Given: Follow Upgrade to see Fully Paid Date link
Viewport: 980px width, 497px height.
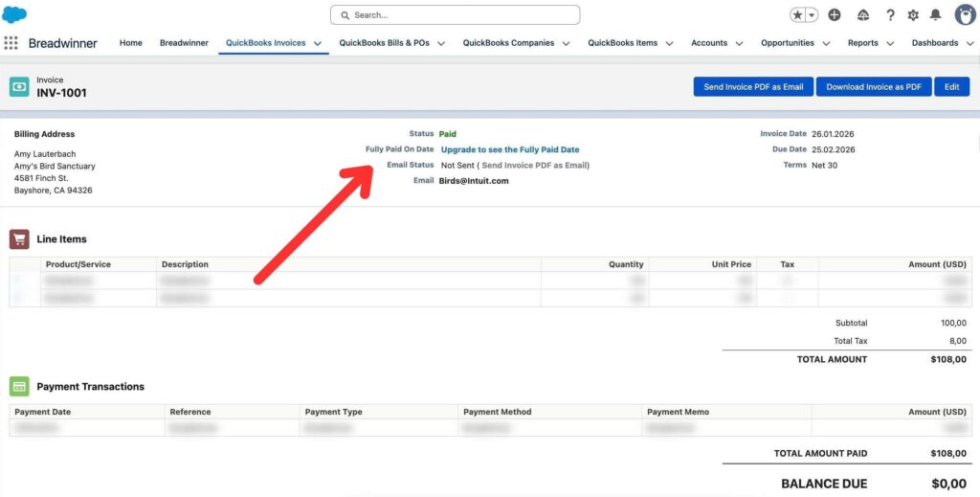Looking at the screenshot, I should tap(510, 149).
